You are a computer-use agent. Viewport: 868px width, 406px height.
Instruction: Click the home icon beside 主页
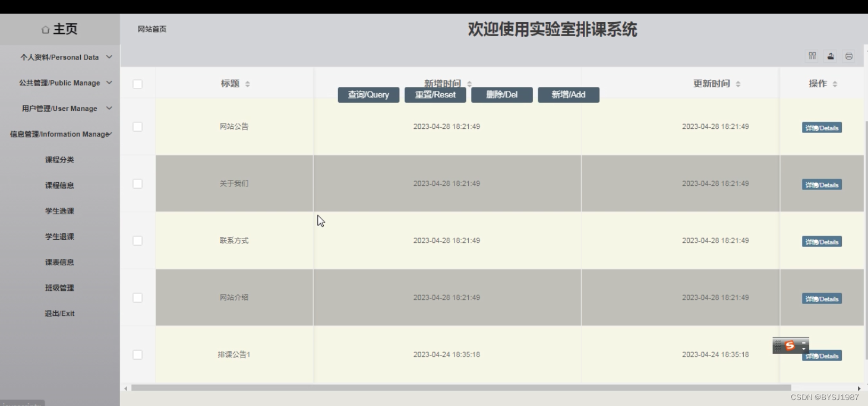pos(46,30)
